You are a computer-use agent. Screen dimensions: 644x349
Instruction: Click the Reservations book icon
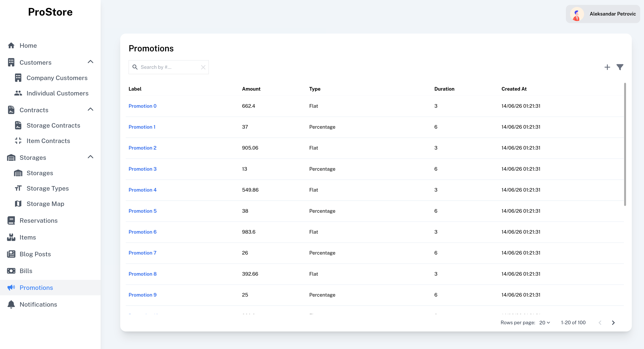click(11, 221)
